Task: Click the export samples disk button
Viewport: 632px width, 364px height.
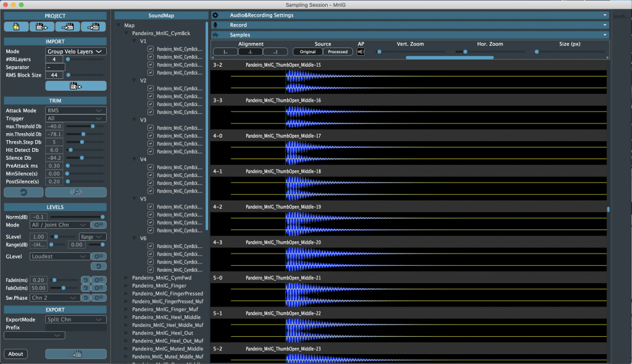Action: coord(76,354)
